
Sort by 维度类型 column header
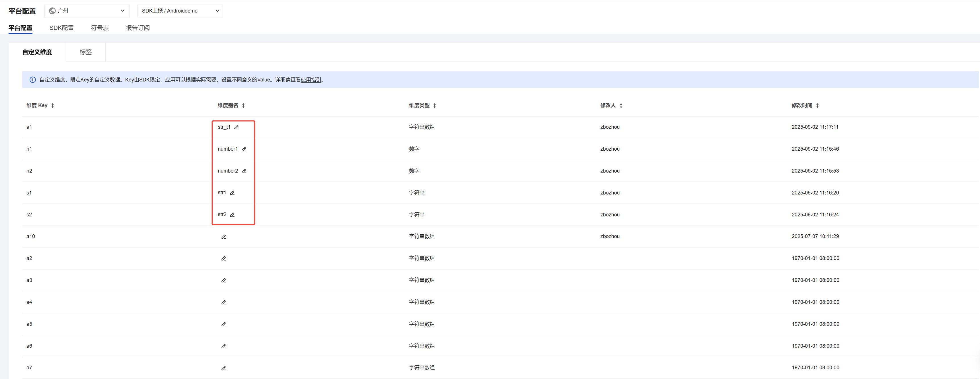[434, 106]
